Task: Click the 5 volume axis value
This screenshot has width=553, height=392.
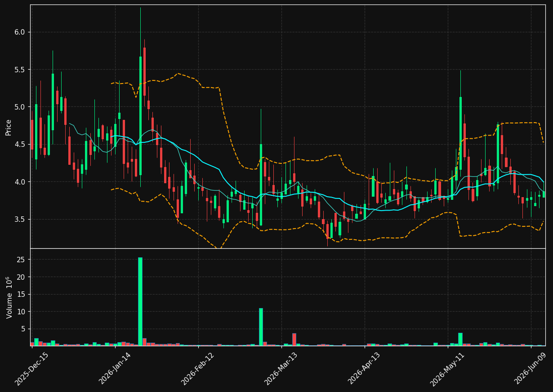Action: point(23,329)
